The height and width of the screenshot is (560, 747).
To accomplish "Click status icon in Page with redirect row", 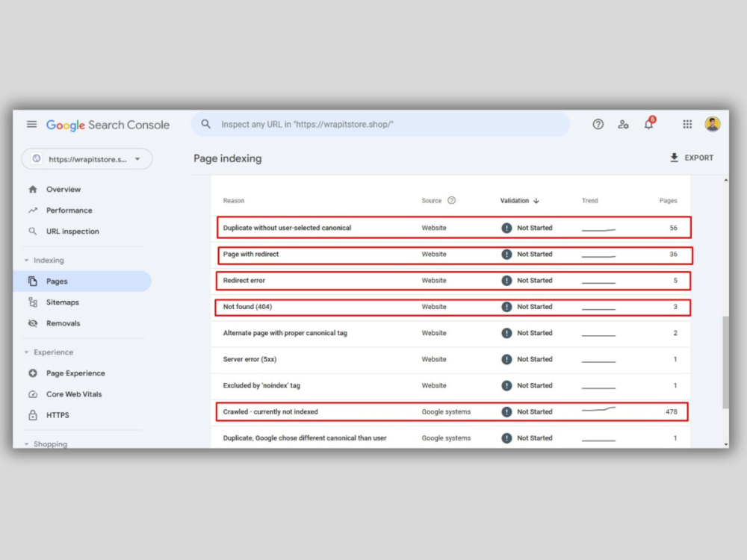I will pos(506,255).
